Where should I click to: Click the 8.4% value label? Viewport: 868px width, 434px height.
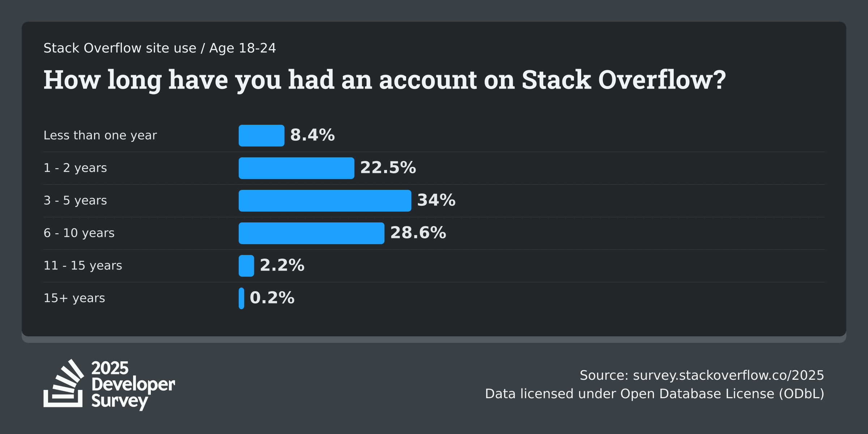(312, 135)
